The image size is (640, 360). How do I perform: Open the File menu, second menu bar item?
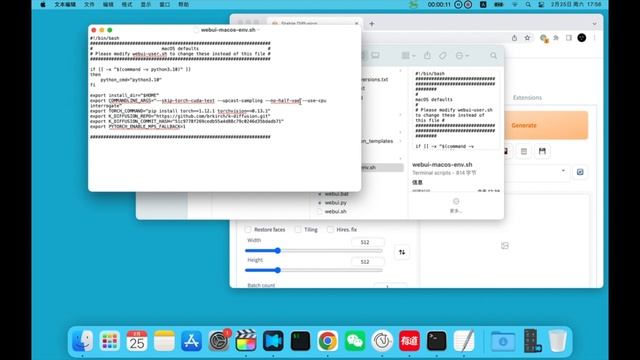pyautogui.click(x=89, y=4)
